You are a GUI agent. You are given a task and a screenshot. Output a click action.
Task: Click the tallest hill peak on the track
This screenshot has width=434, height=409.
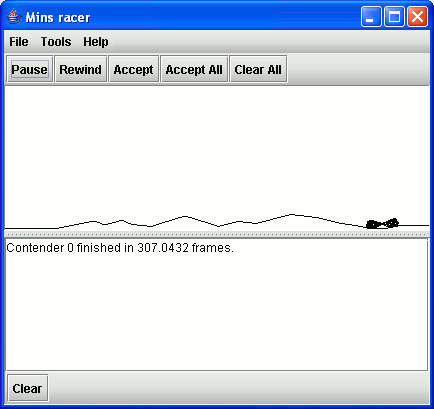coord(292,215)
